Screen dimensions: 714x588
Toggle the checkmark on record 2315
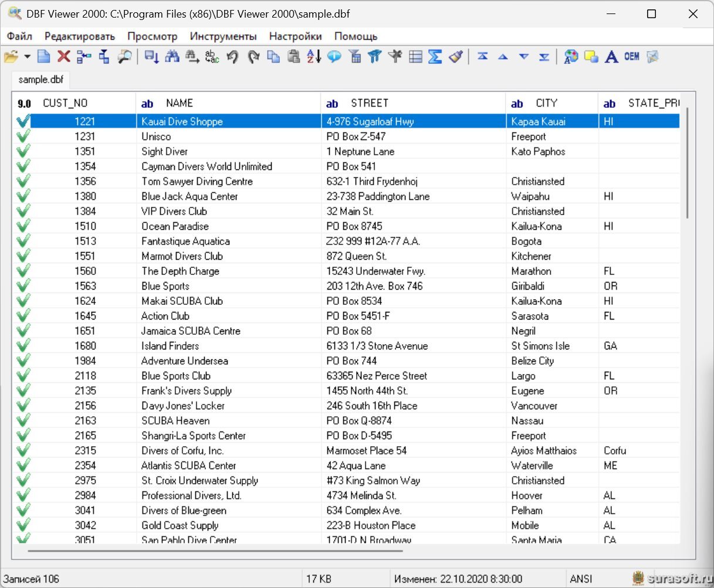coord(23,451)
